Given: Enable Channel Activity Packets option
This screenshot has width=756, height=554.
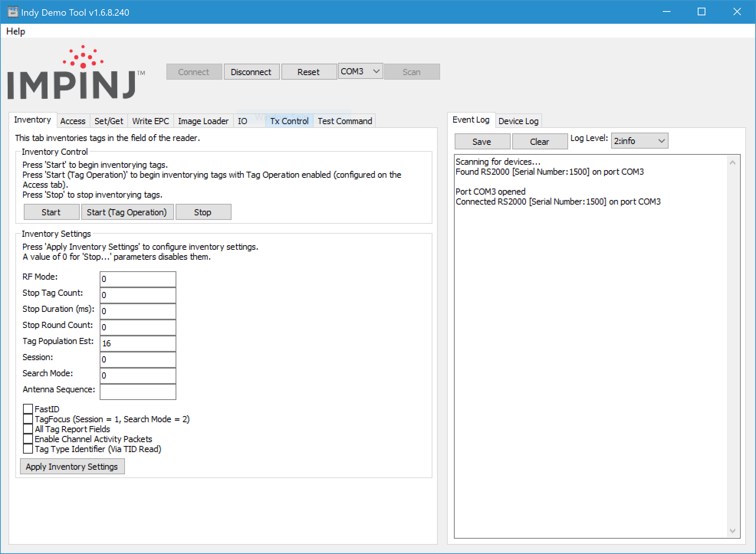Looking at the screenshot, I should [x=28, y=439].
